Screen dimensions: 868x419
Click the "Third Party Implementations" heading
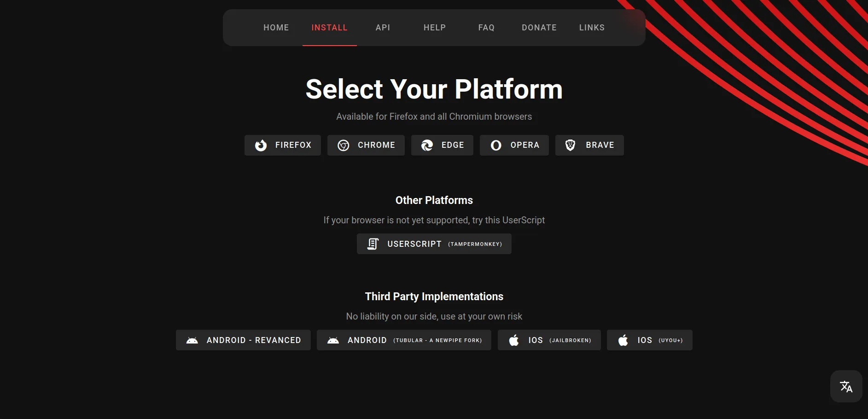pyautogui.click(x=434, y=297)
